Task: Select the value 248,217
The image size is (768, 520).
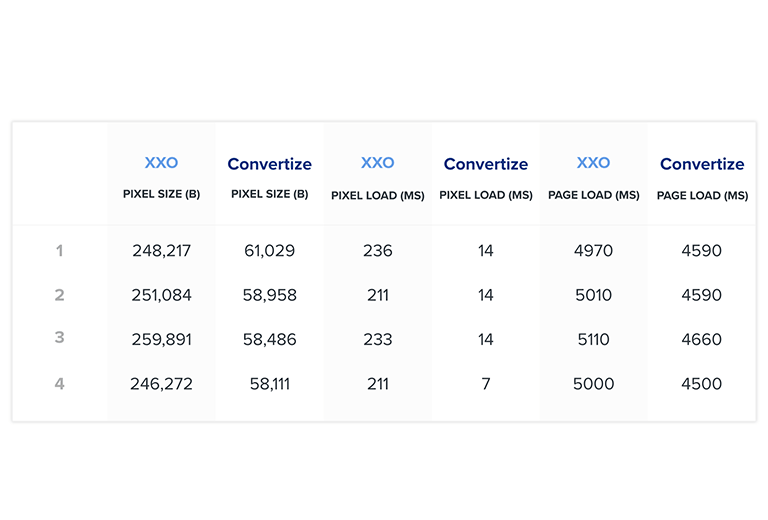Action: coord(161,251)
